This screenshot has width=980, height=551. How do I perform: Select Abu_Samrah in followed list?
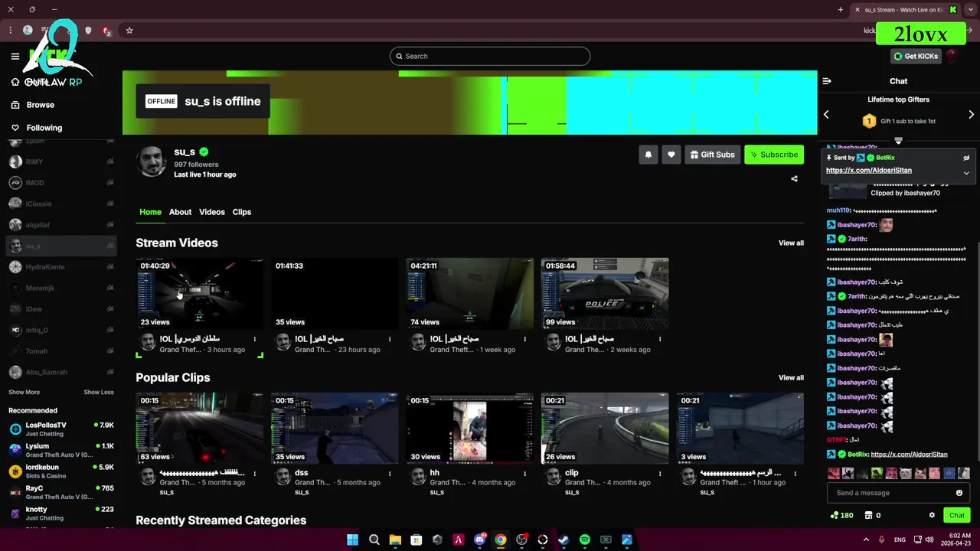coord(61,372)
